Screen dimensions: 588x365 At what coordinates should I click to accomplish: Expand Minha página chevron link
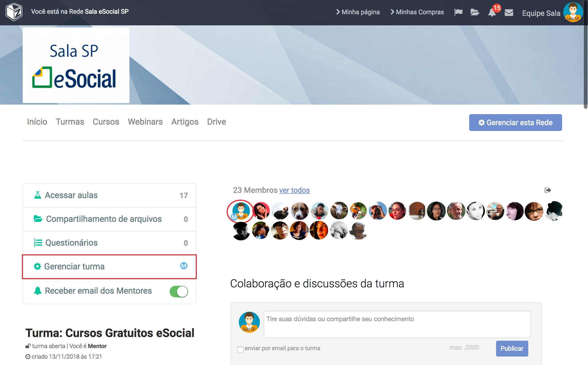click(358, 12)
